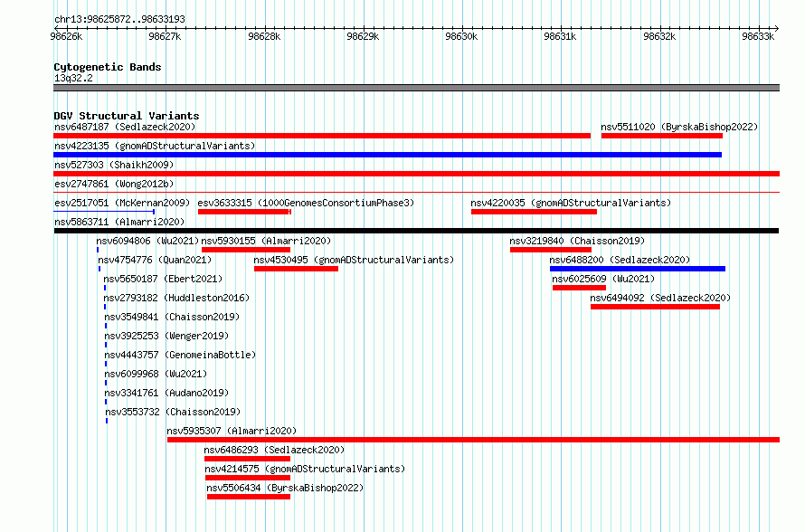This screenshot has height=532, width=805.
Task: Click the chr13:98625872..98633193 coordinate label
Action: (119, 19)
